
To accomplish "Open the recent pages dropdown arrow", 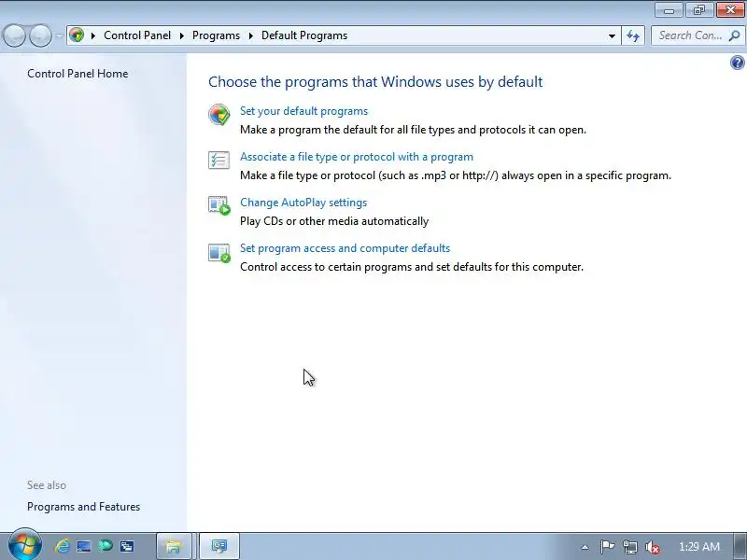I will (59, 35).
